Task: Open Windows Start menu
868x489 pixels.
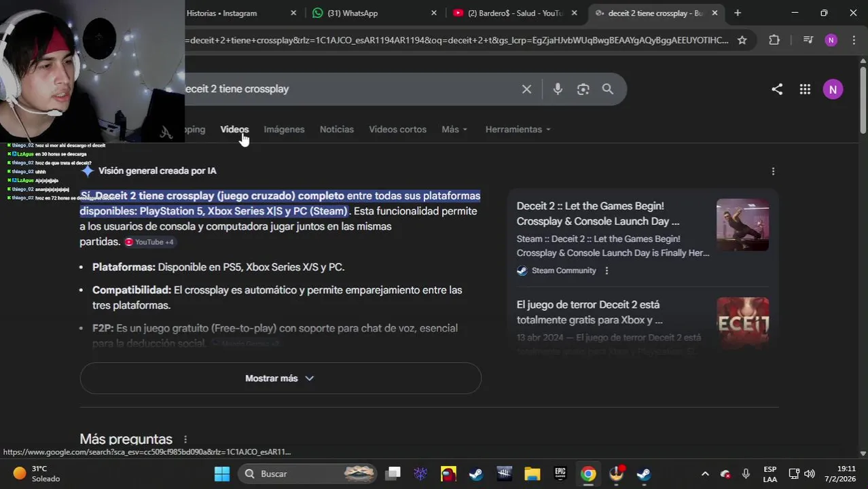Action: 222,473
